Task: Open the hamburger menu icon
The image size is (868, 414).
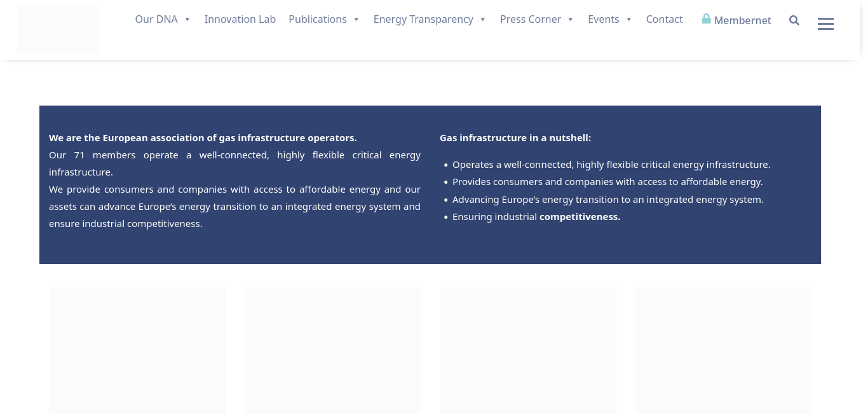Action: click(825, 24)
